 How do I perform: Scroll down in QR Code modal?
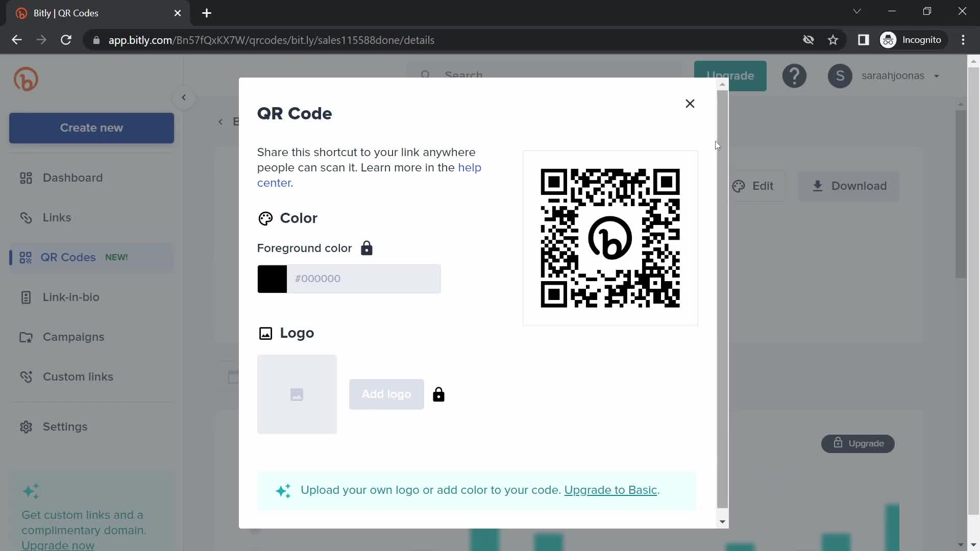[722, 521]
